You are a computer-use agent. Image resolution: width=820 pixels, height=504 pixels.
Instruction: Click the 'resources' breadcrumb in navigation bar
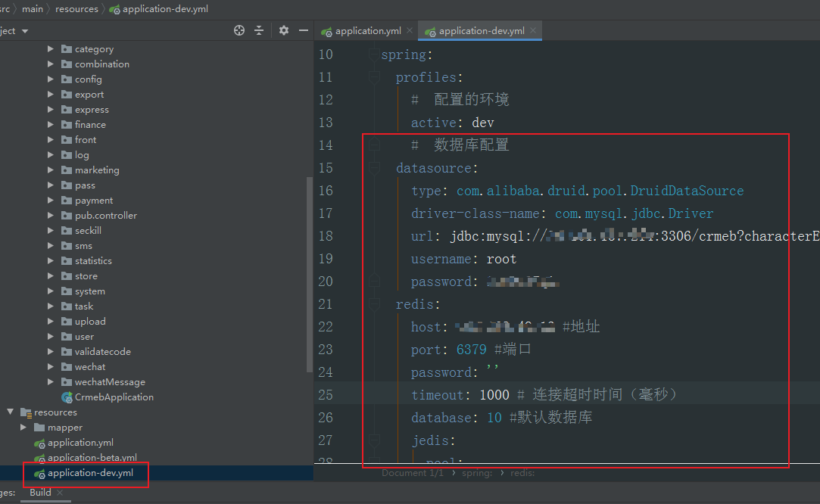click(x=76, y=9)
